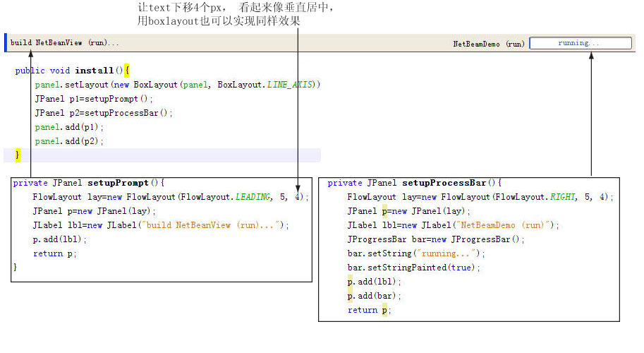The height and width of the screenshot is (353, 644).
Task: Click the JLabel 'NetBeamDemo (run)' code line
Action: (x=453, y=225)
